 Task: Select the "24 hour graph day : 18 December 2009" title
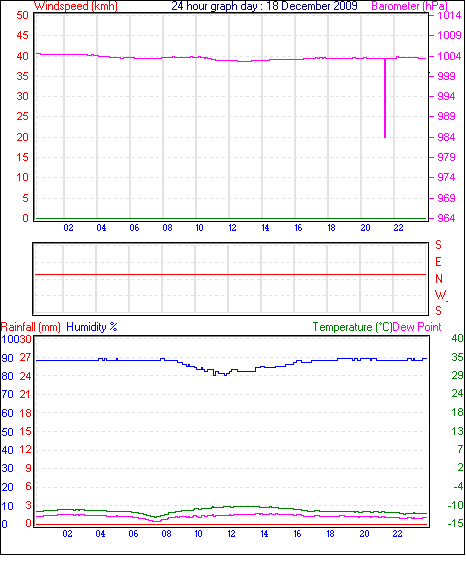click(x=264, y=6)
